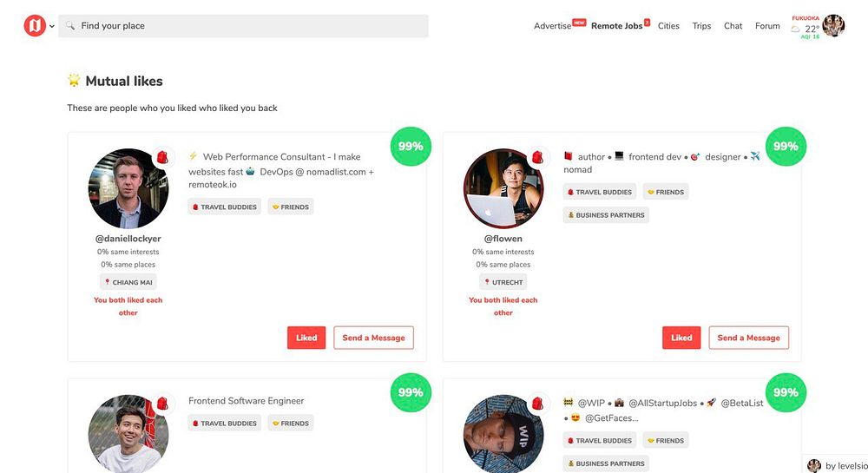Open the Forum link
The image size is (868, 473).
(x=767, y=26)
